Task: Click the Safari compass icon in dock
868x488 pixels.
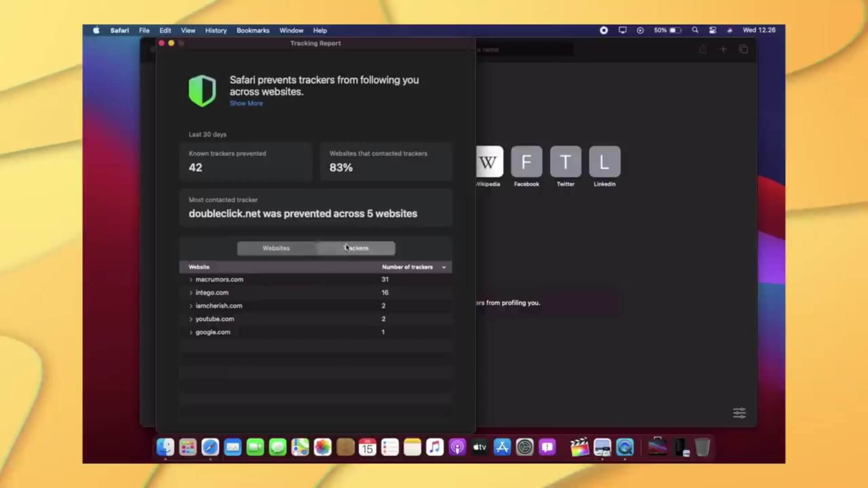Action: pos(210,447)
